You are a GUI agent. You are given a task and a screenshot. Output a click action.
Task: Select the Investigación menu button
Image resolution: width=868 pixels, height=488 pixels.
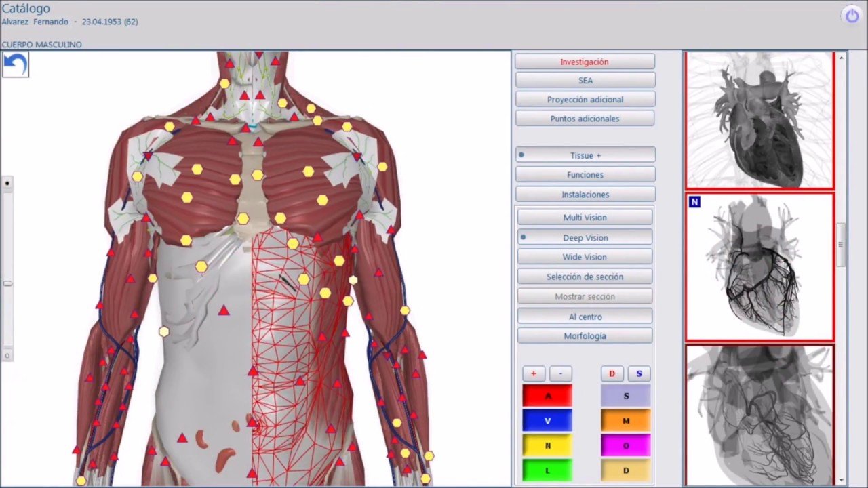[x=585, y=62]
